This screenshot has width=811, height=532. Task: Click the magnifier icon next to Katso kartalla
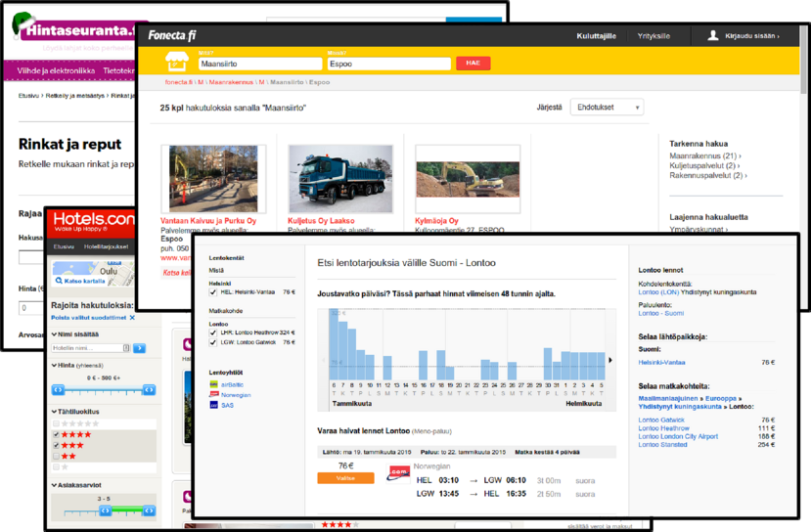pos(59,281)
